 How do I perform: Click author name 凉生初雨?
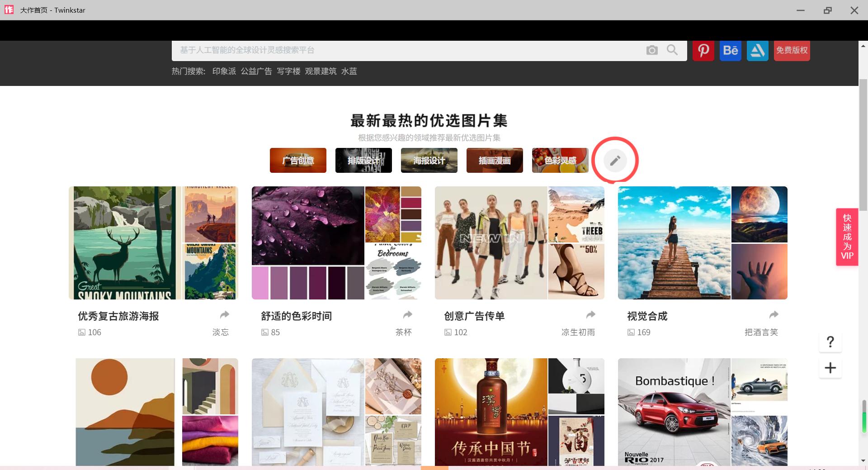coord(578,332)
